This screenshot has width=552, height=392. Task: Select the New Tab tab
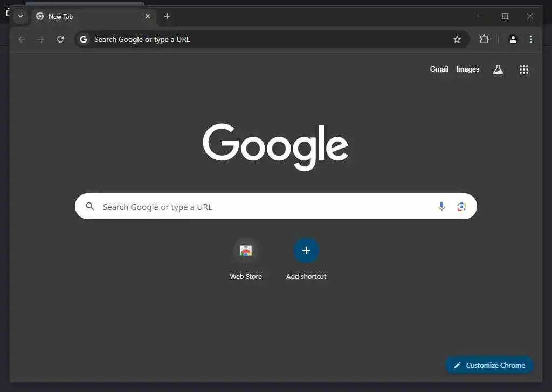94,17
